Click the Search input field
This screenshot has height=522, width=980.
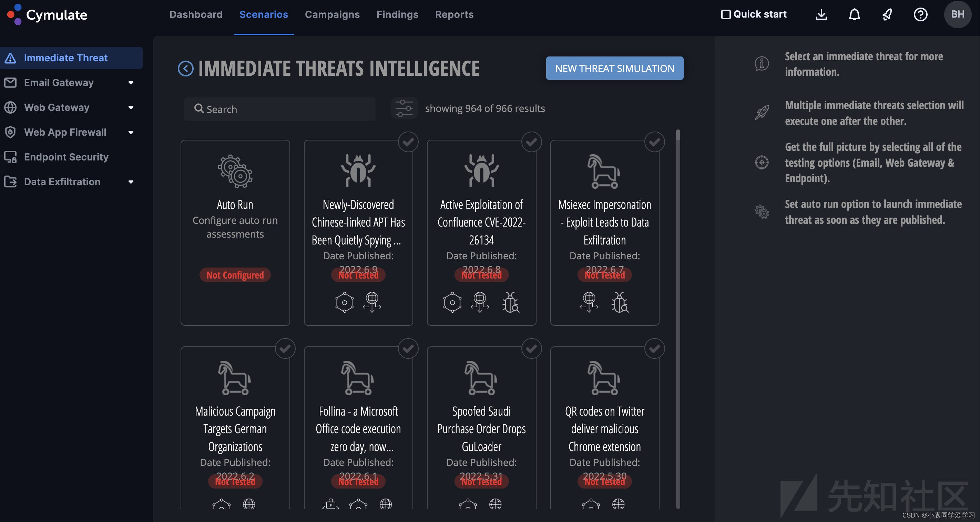279,109
